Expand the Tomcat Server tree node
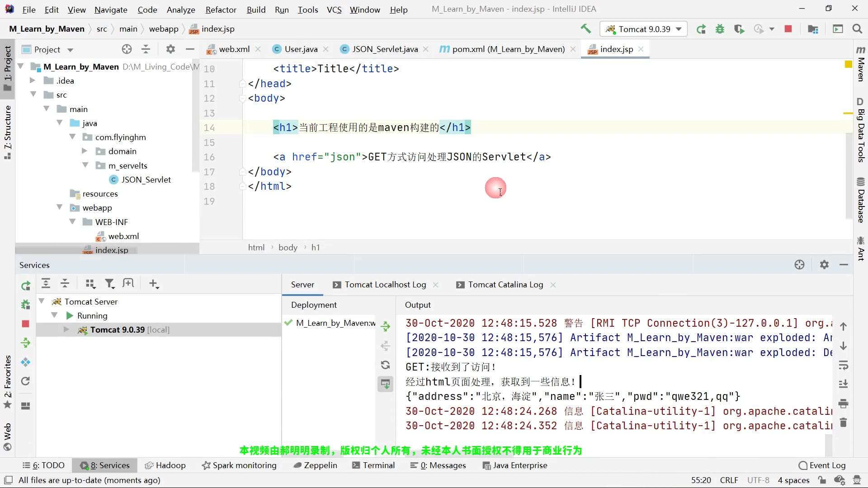The width and height of the screenshot is (868, 488). (x=42, y=301)
